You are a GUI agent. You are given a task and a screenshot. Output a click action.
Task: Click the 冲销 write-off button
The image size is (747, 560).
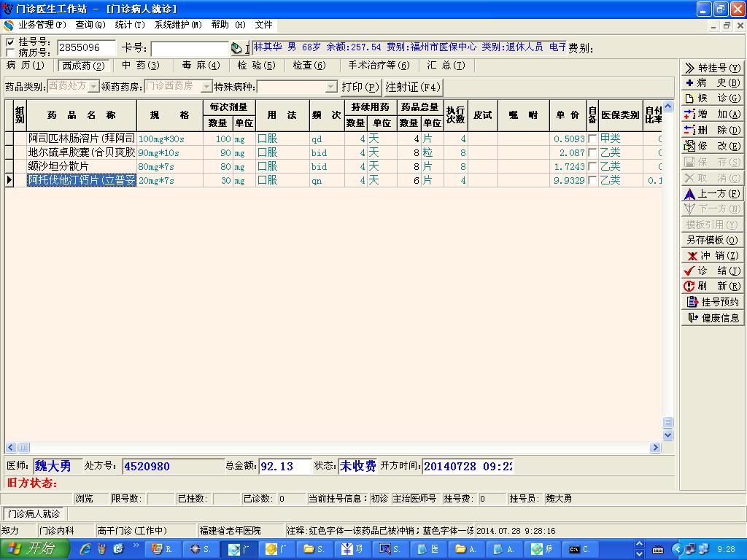pyautogui.click(x=713, y=256)
